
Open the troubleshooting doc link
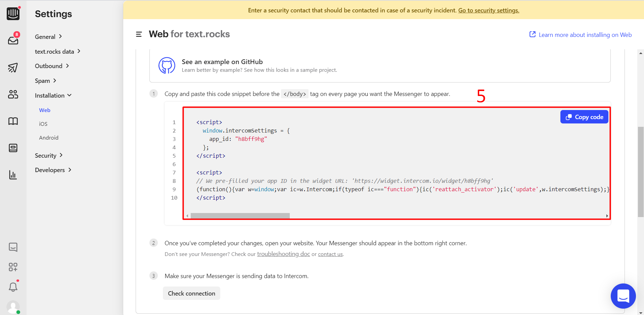click(283, 254)
